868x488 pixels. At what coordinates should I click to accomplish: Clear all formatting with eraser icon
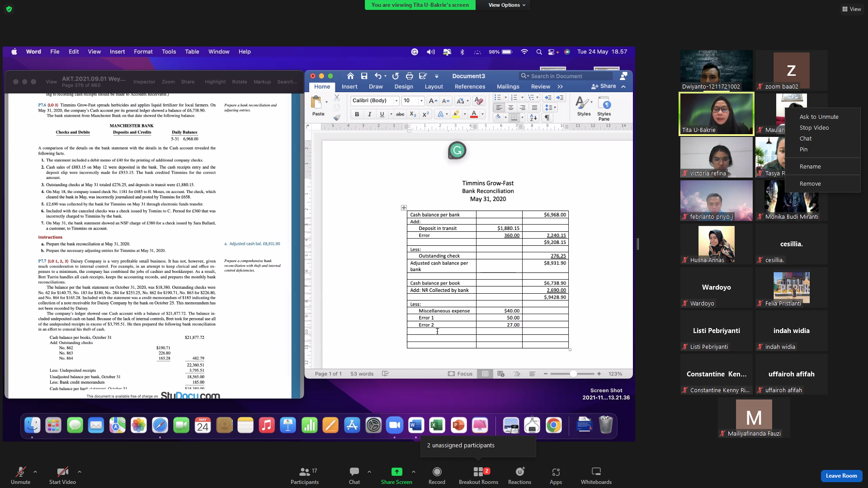coord(479,101)
